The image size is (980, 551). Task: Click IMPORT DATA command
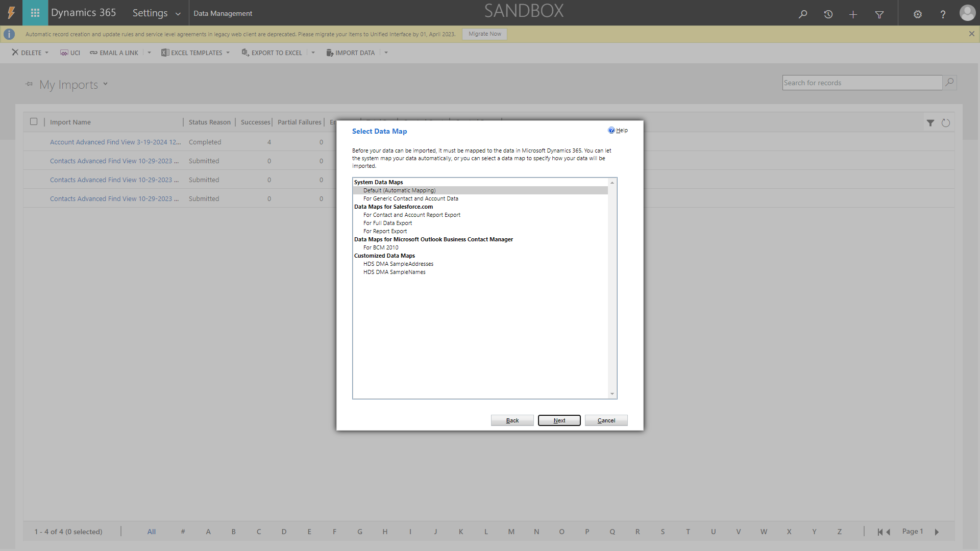[x=350, y=53]
